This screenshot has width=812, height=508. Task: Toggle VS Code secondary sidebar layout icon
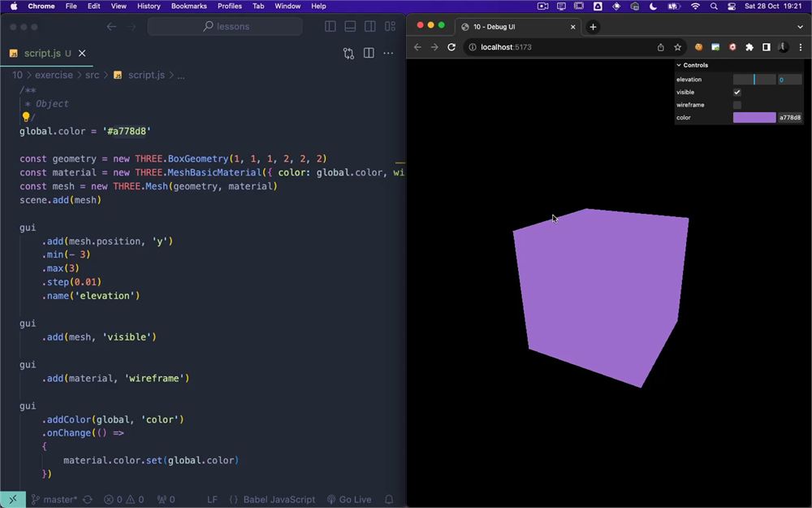(369, 27)
